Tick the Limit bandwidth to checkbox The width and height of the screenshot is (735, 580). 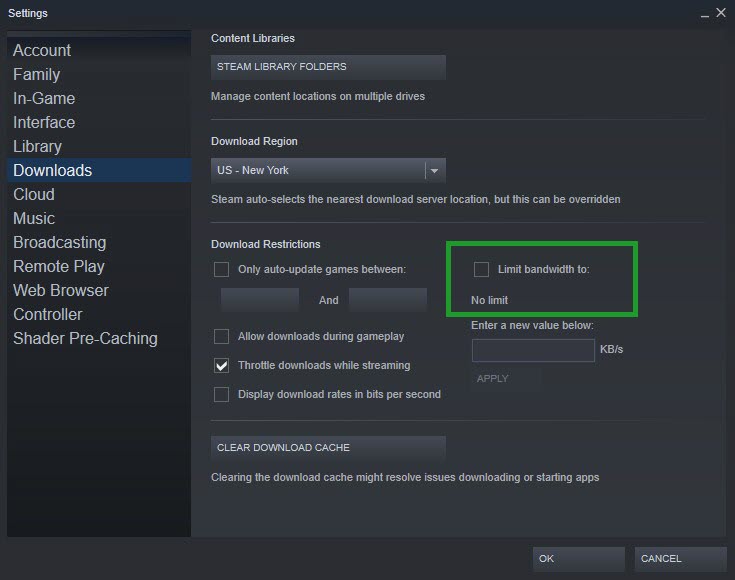(x=481, y=270)
